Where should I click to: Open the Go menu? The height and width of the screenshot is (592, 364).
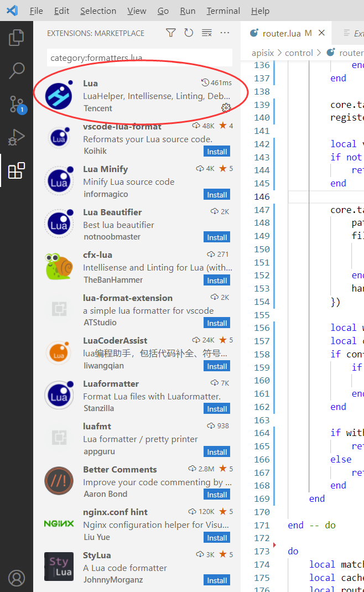point(163,11)
